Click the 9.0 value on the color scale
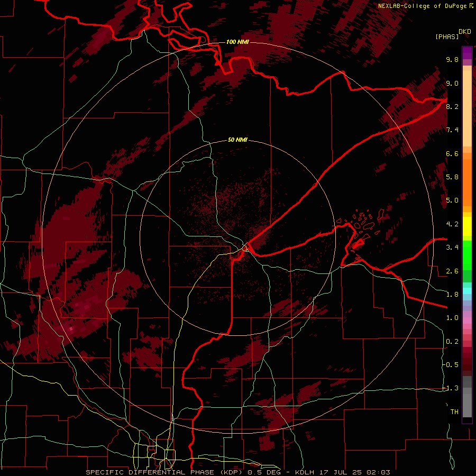476x476 pixels. (452, 83)
